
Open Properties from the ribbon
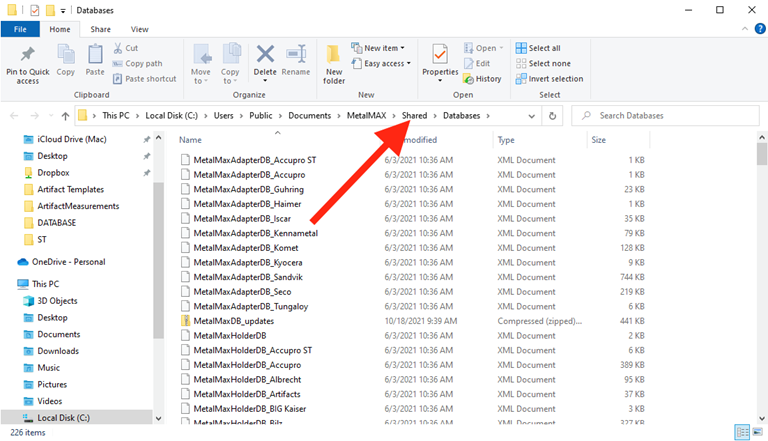click(440, 60)
